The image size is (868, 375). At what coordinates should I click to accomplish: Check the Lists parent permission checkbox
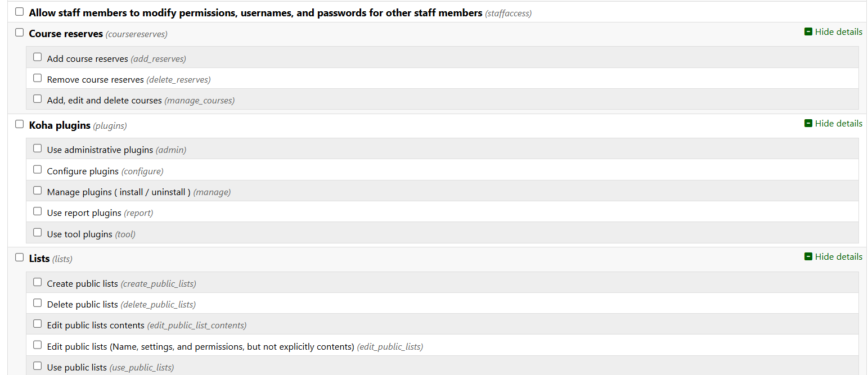tap(20, 257)
